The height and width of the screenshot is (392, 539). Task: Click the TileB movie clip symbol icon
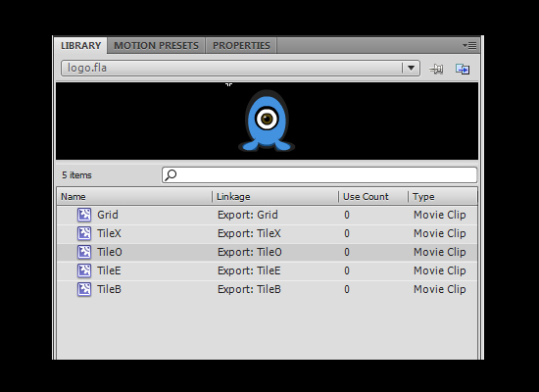pos(84,289)
